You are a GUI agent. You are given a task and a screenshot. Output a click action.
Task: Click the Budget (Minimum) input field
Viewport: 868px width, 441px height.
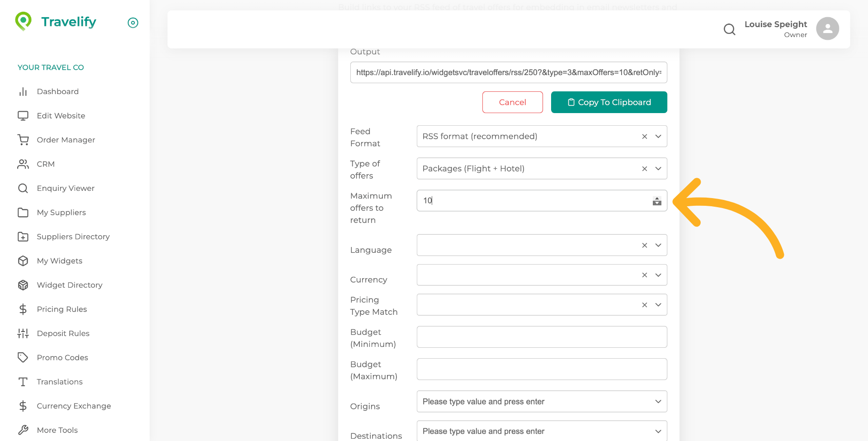(541, 337)
